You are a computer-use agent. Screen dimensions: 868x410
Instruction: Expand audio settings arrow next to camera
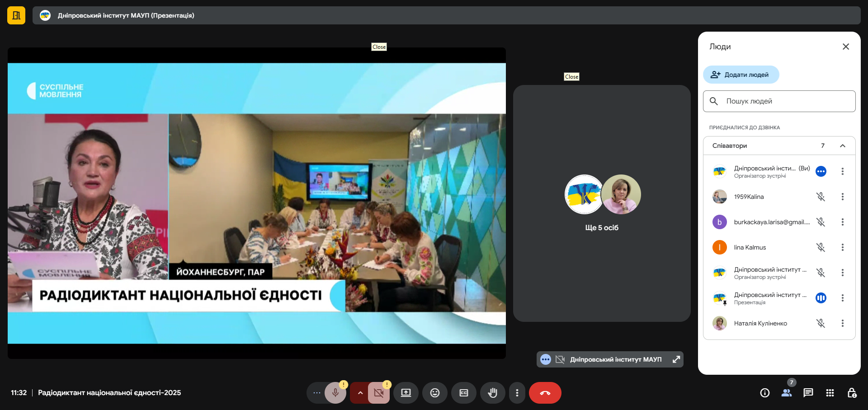click(360, 393)
